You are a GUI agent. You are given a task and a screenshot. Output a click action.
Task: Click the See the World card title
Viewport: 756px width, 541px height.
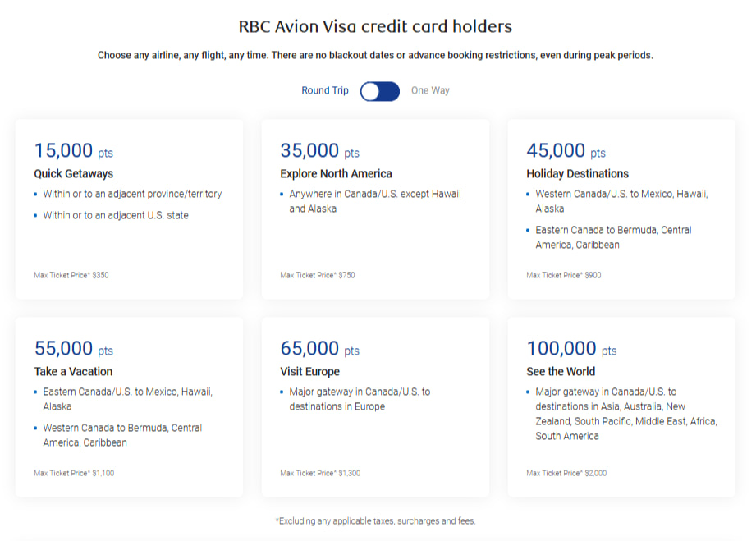pyautogui.click(x=561, y=372)
